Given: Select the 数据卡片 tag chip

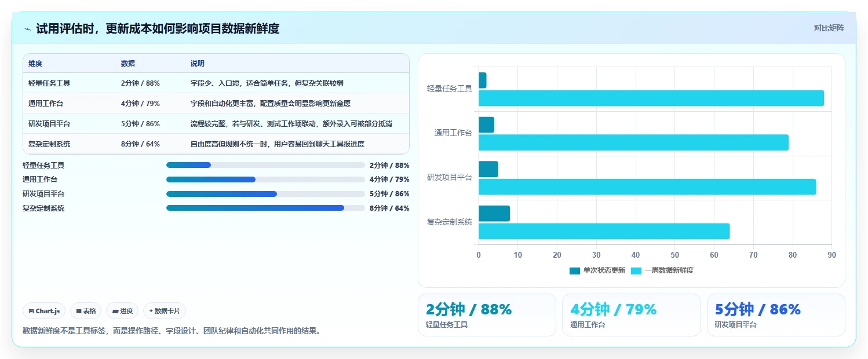Looking at the screenshot, I should click(x=165, y=311).
